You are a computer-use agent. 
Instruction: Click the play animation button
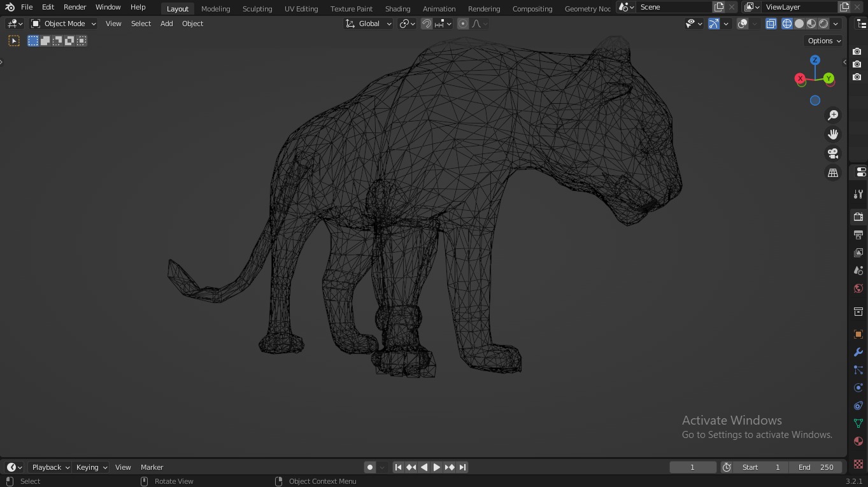point(436,467)
